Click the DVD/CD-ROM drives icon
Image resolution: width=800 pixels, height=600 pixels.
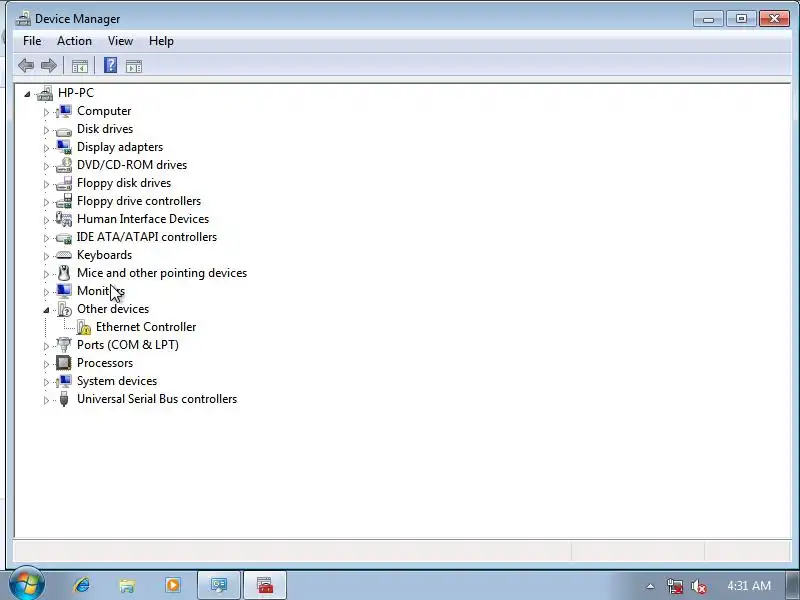(64, 165)
